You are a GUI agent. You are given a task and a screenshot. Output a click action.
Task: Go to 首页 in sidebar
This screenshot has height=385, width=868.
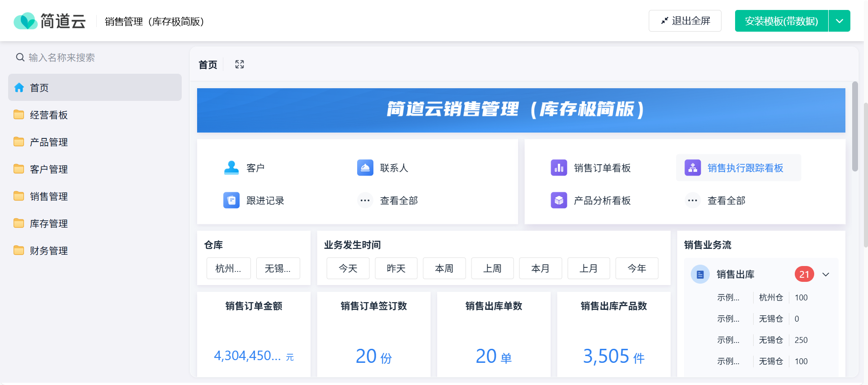point(95,87)
